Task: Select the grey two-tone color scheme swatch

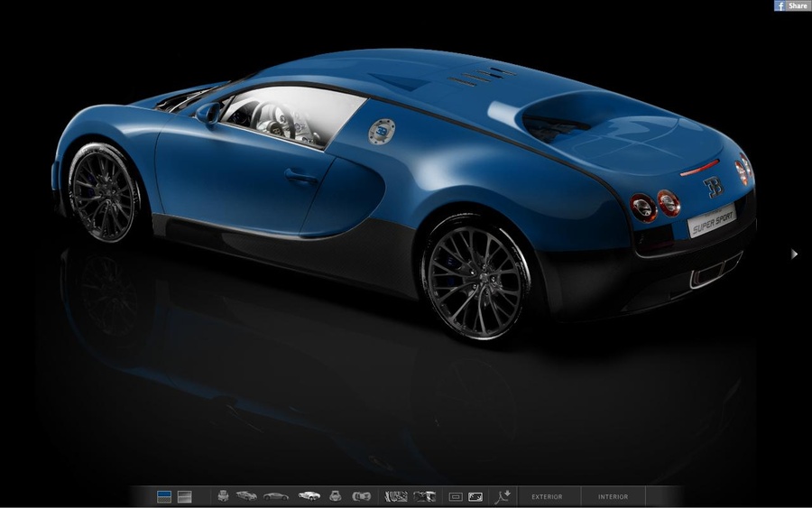Action: click(184, 496)
